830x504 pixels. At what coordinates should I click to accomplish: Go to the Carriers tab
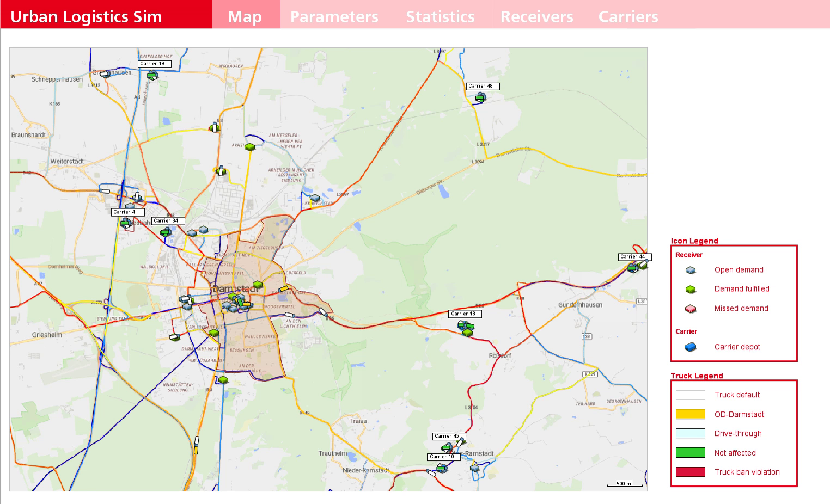tap(628, 16)
